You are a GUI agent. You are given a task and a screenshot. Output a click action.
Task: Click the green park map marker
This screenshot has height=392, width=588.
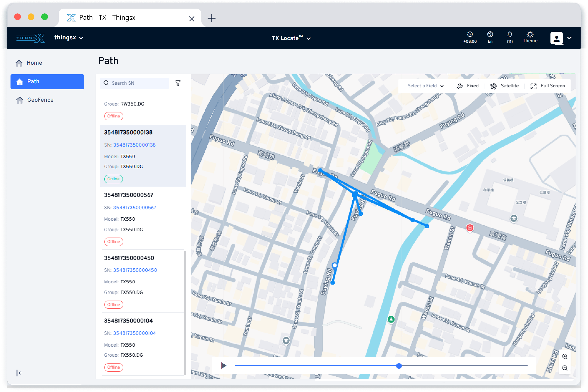(x=391, y=319)
